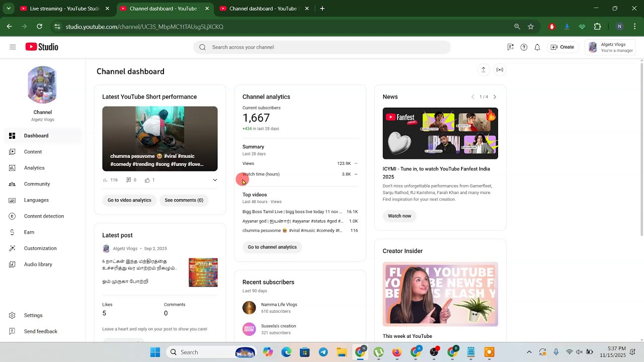Open the tab search dropdown arrow
644x362 pixels.
9,9
